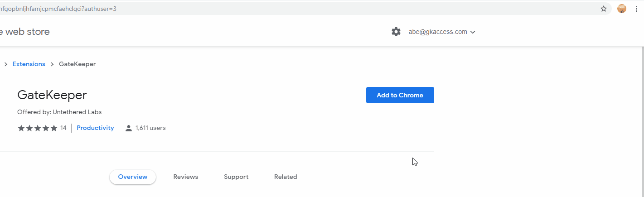This screenshot has height=197, width=644.
Task: Open the Chrome profile avatar
Action: tap(622, 9)
